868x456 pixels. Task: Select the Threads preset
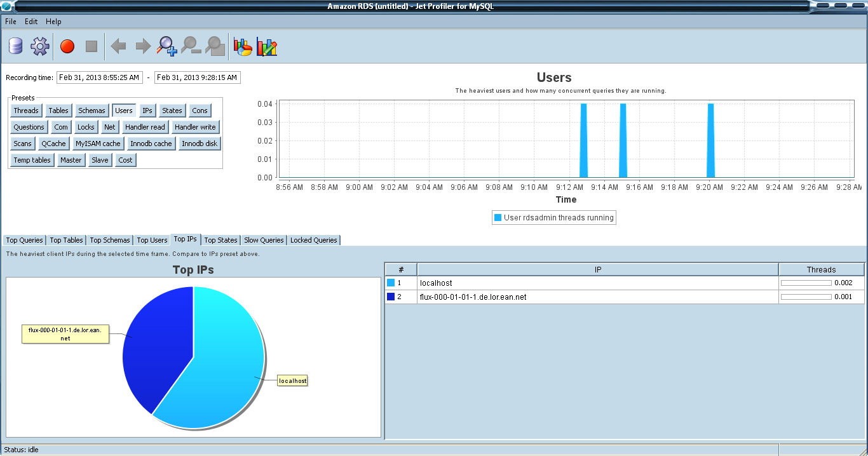click(x=26, y=111)
